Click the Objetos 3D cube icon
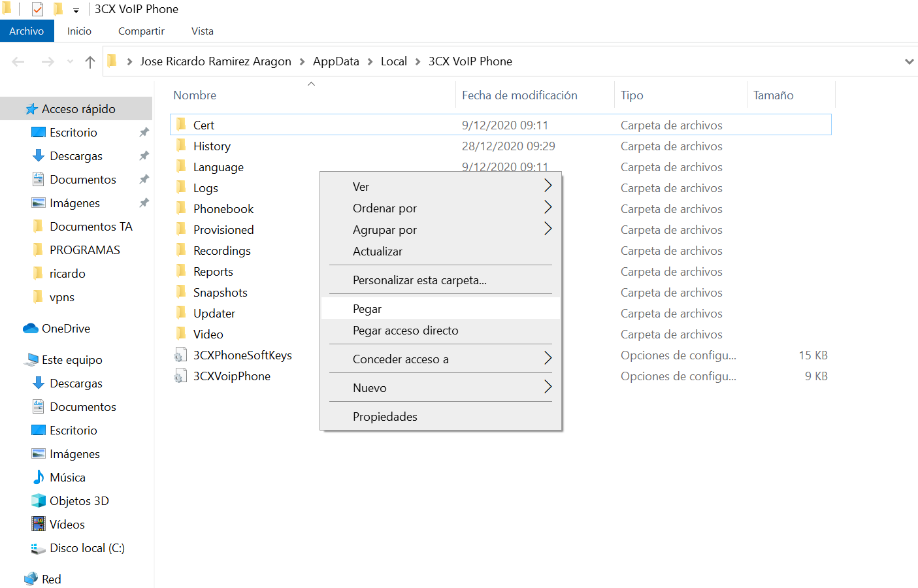Viewport: 918px width, 588px height. click(39, 500)
